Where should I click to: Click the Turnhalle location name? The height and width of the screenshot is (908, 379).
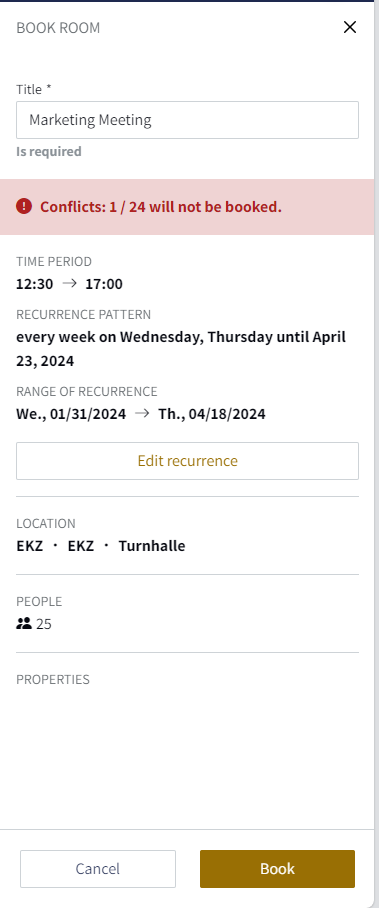[x=152, y=545]
